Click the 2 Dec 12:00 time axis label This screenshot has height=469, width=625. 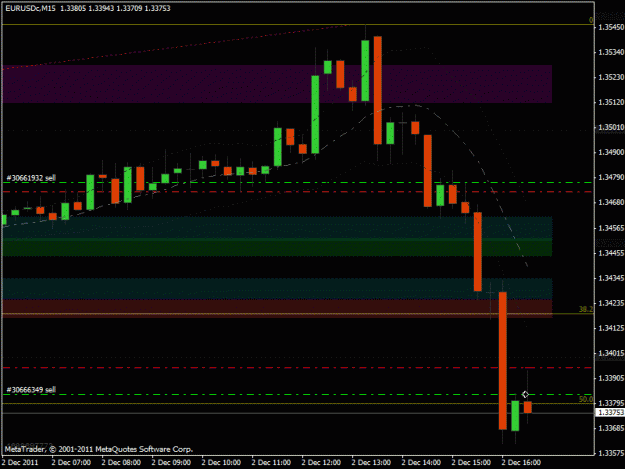[x=321, y=463]
